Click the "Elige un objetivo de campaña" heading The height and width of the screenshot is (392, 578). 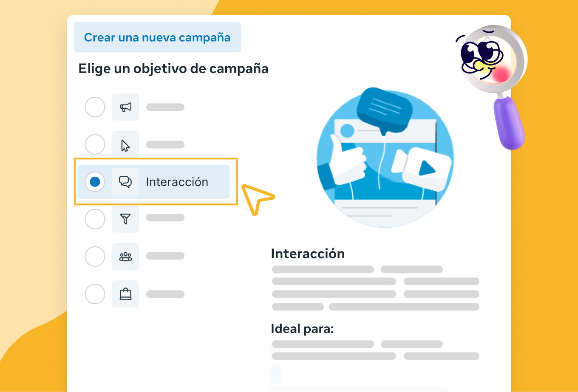coord(173,69)
